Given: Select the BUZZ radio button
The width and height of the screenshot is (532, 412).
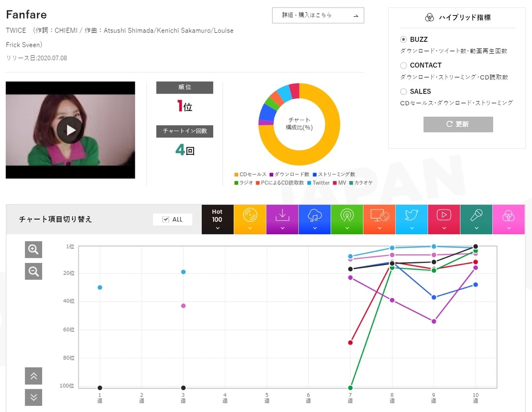Looking at the screenshot, I should coord(403,39).
